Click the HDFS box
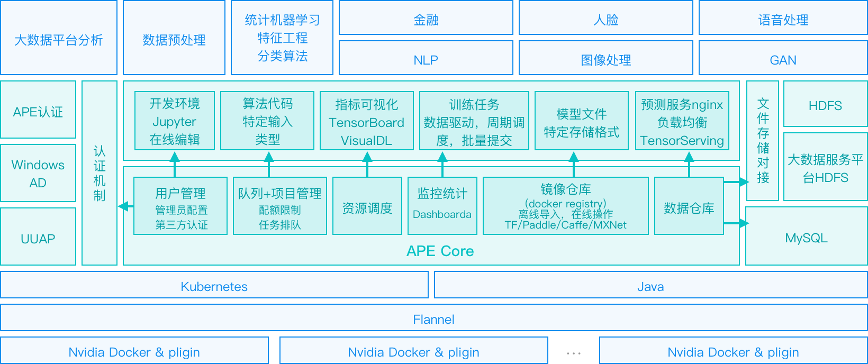 tap(826, 104)
